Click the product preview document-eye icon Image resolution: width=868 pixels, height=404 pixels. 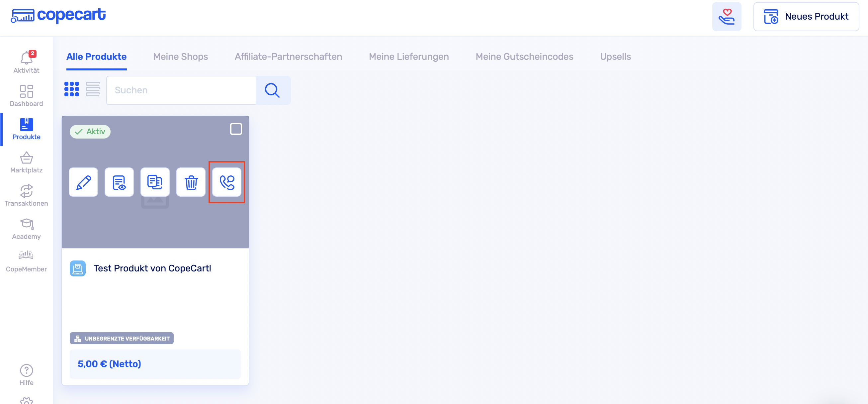pyautogui.click(x=119, y=182)
